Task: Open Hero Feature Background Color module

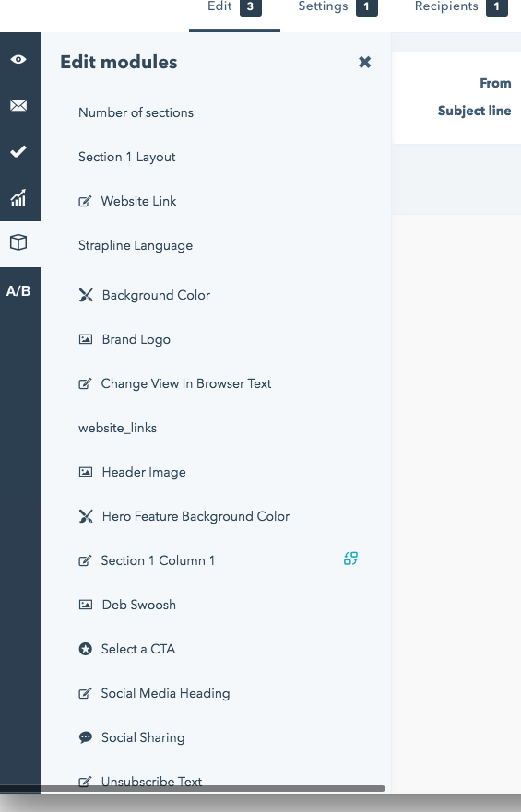Action: point(184,516)
